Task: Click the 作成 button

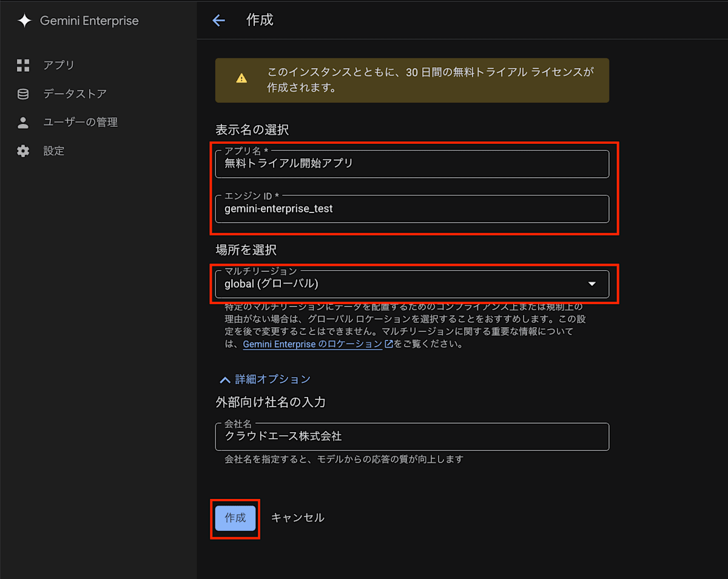Action: 235,518
